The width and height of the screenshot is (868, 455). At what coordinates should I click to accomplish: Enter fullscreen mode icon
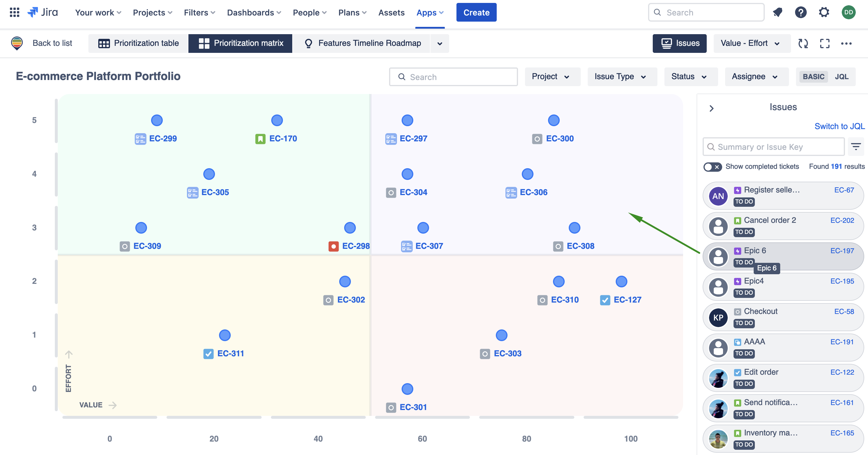click(825, 43)
